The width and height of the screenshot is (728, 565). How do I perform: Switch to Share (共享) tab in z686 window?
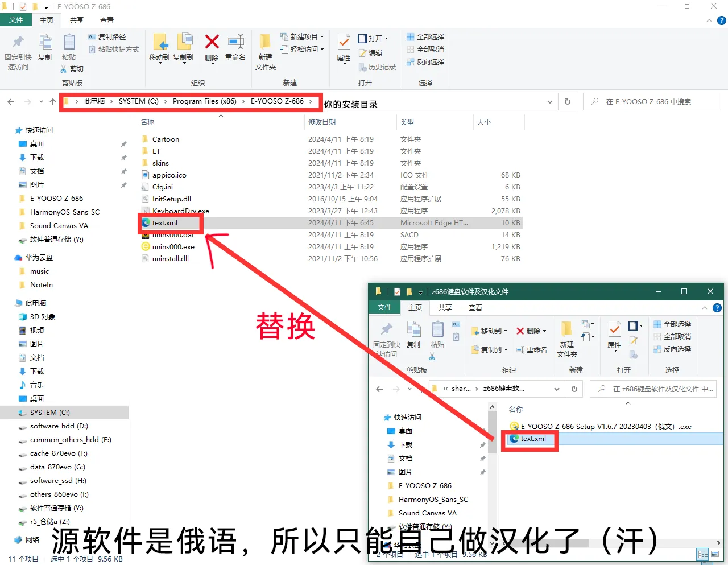click(445, 307)
